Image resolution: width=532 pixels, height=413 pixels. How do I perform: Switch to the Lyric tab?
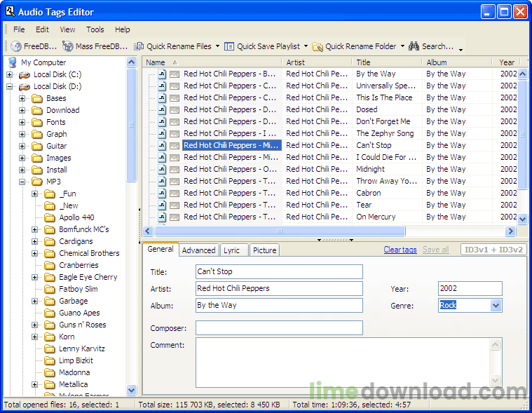click(234, 250)
